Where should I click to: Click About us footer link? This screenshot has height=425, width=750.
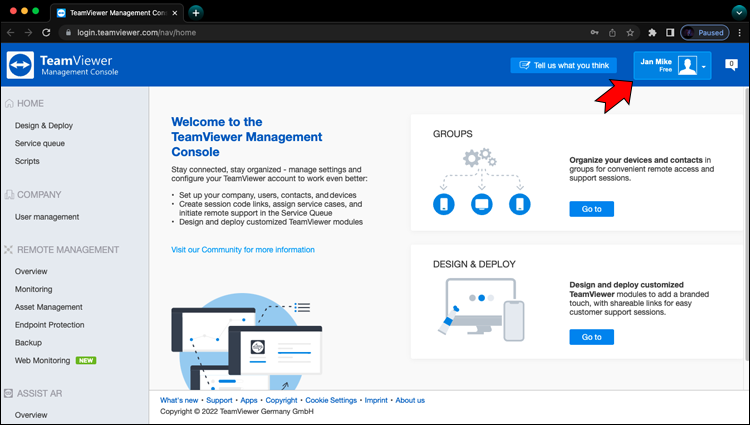coord(410,400)
